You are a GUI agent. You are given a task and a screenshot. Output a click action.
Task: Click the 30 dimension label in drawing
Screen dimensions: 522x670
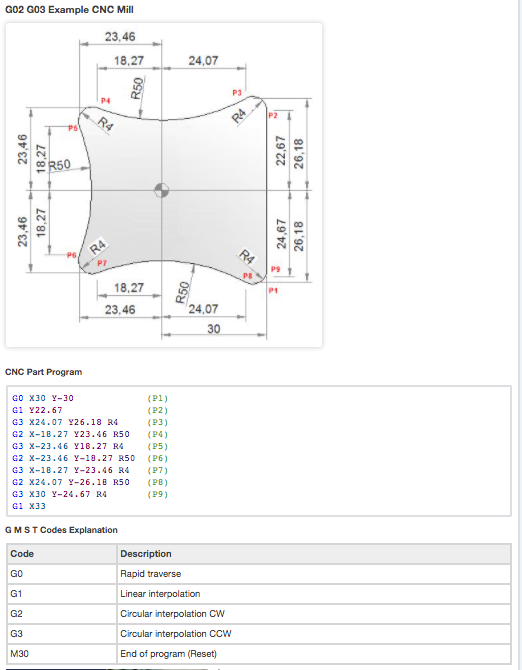(x=214, y=329)
